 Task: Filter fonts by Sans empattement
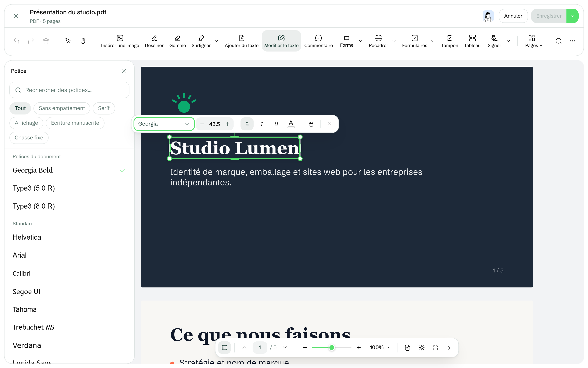coord(62,108)
